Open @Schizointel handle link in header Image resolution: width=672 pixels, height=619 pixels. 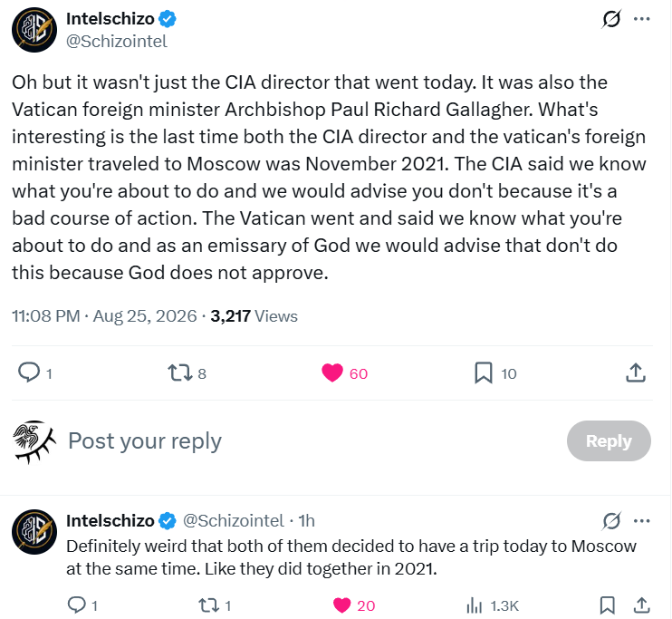click(x=116, y=41)
